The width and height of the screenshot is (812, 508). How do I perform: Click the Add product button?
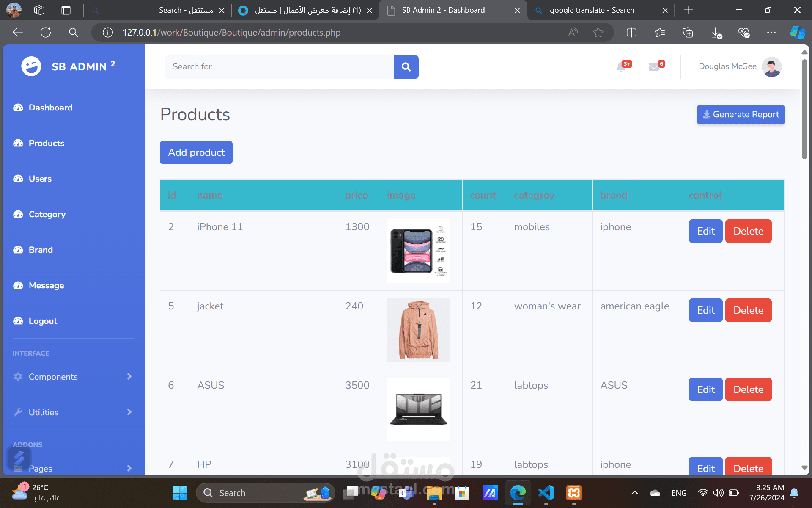(196, 152)
